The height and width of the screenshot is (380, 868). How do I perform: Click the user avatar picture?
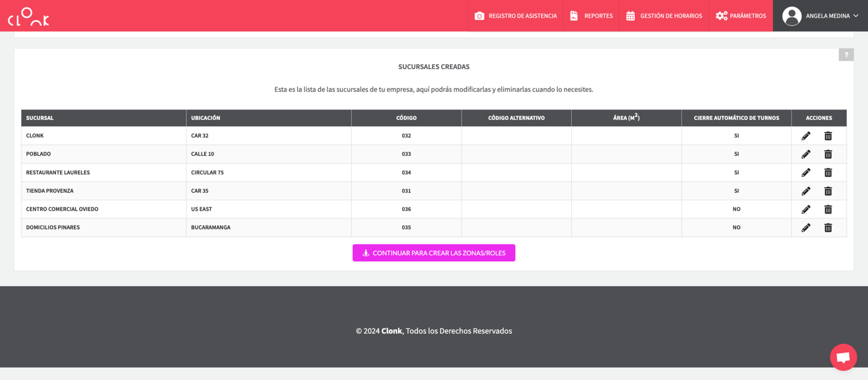click(792, 16)
